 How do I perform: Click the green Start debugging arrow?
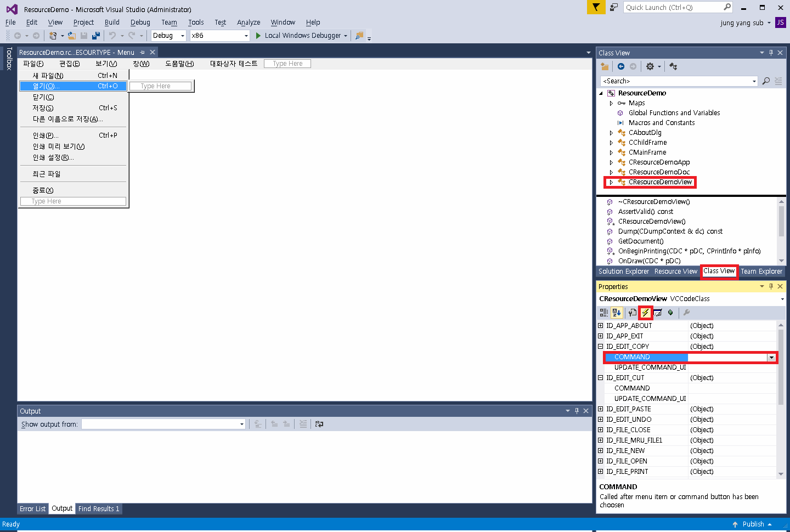(258, 36)
